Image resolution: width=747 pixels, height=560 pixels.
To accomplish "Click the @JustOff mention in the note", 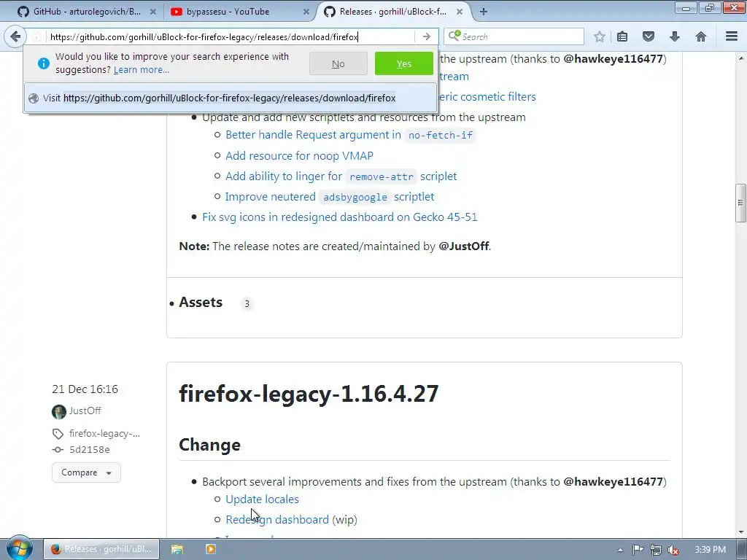I will tap(463, 246).
